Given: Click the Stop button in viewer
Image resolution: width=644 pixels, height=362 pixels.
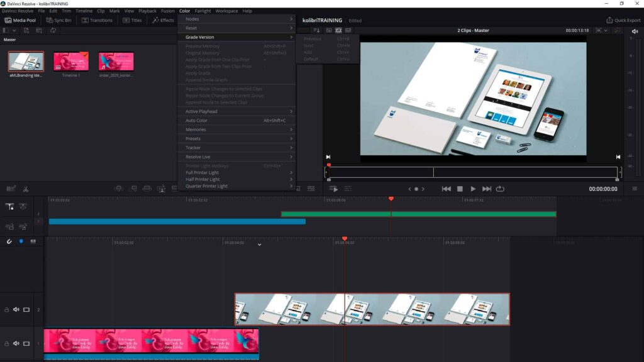Looking at the screenshot, I should pos(460,189).
